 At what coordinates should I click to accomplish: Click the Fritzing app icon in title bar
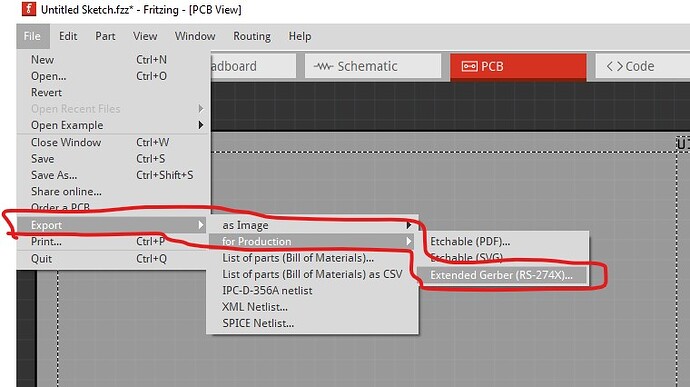29,9
